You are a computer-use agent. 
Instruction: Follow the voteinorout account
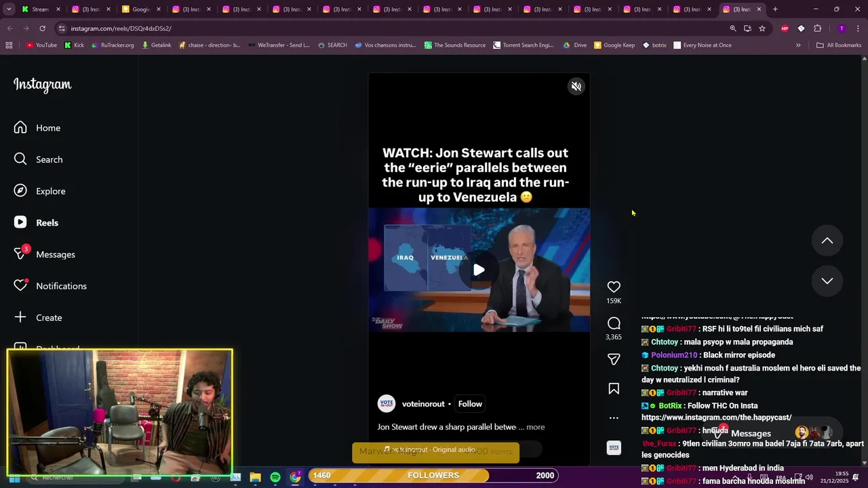[470, 404]
